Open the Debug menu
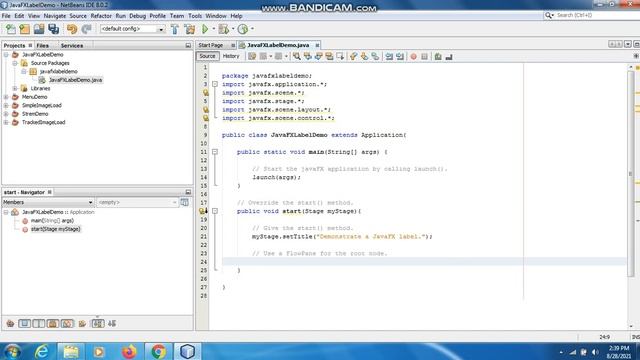This screenshot has width=640, height=360. [138, 16]
